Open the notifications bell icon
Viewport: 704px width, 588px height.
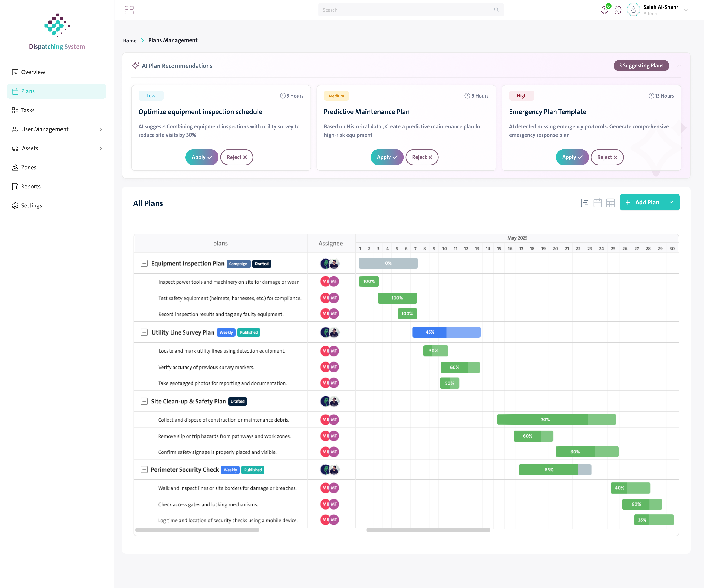pos(604,10)
